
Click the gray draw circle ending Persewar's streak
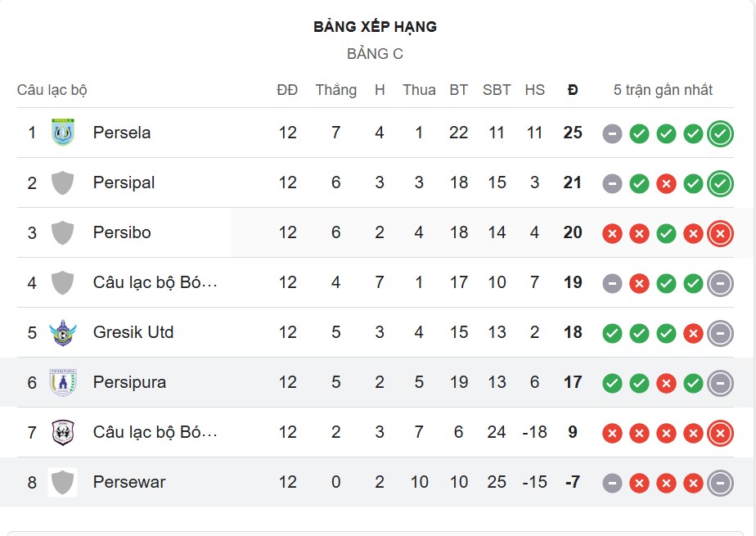719,483
